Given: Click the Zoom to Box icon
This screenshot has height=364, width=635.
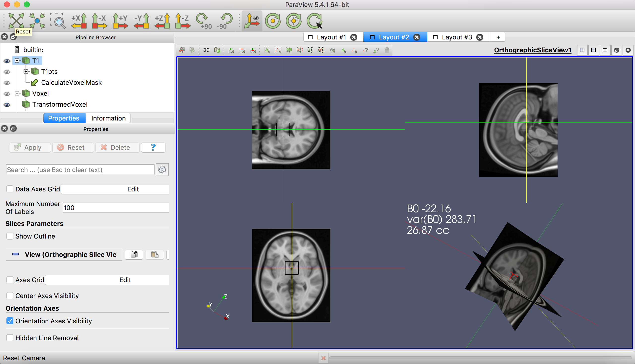Looking at the screenshot, I should [x=58, y=21].
